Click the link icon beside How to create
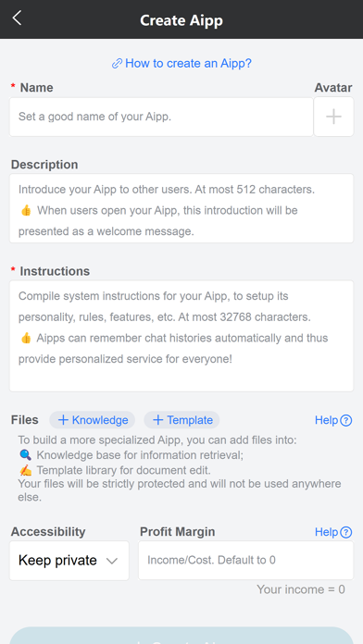This screenshot has width=363, height=644. pos(118,64)
